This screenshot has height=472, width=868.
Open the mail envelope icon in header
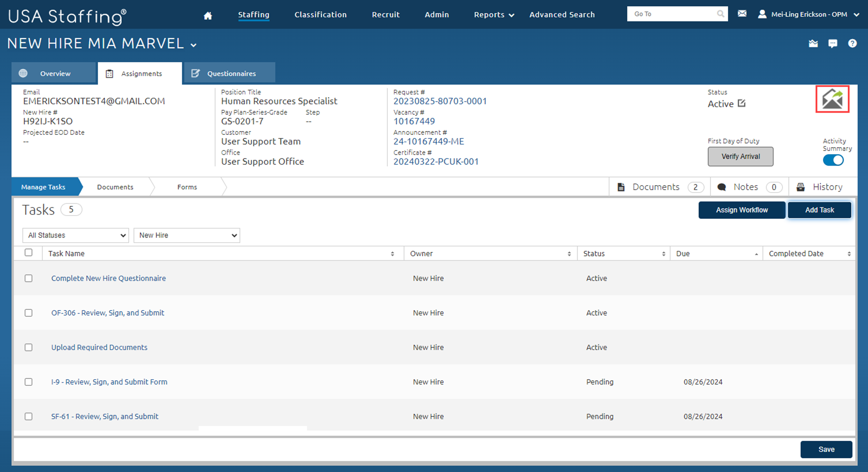point(742,14)
